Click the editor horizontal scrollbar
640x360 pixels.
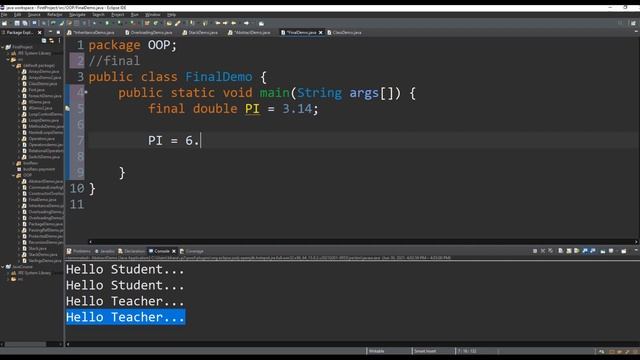click(x=363, y=242)
